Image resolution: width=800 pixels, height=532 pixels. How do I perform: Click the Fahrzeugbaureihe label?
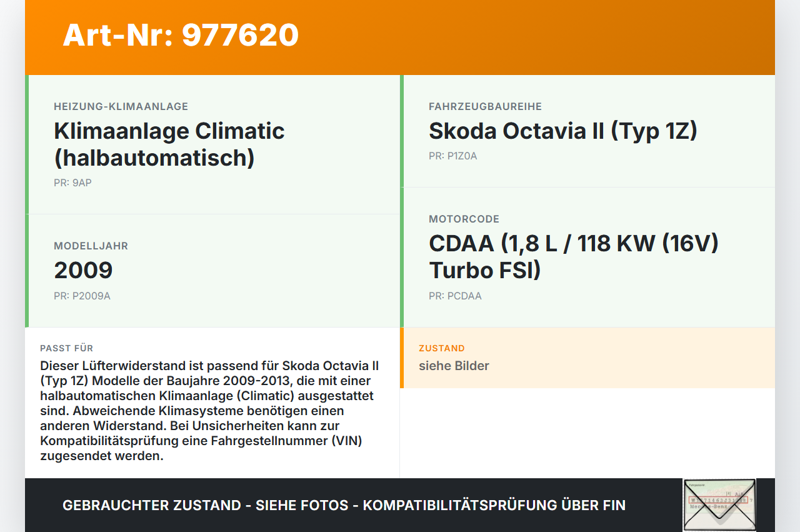pos(485,107)
